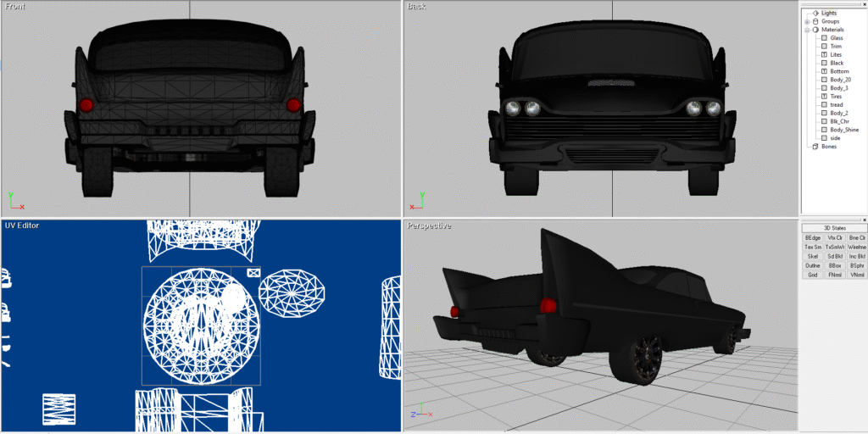Click the 3D States header button

tap(834, 228)
